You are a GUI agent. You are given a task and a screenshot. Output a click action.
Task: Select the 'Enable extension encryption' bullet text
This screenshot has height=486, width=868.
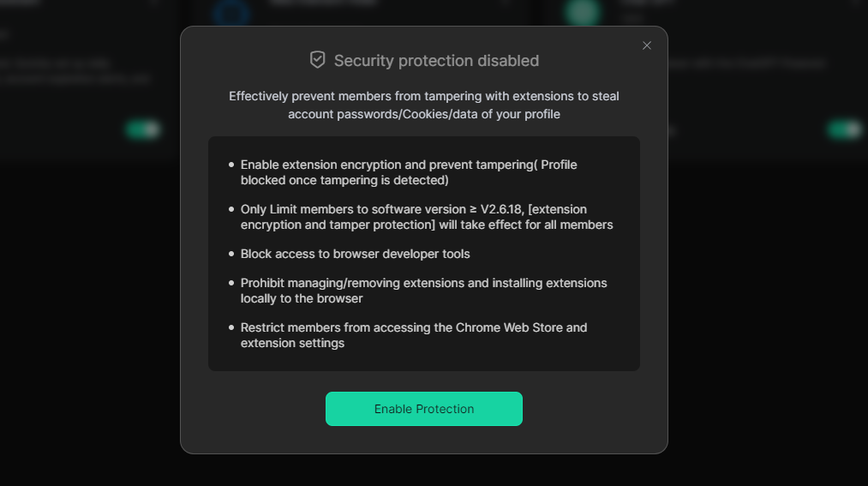pos(409,172)
